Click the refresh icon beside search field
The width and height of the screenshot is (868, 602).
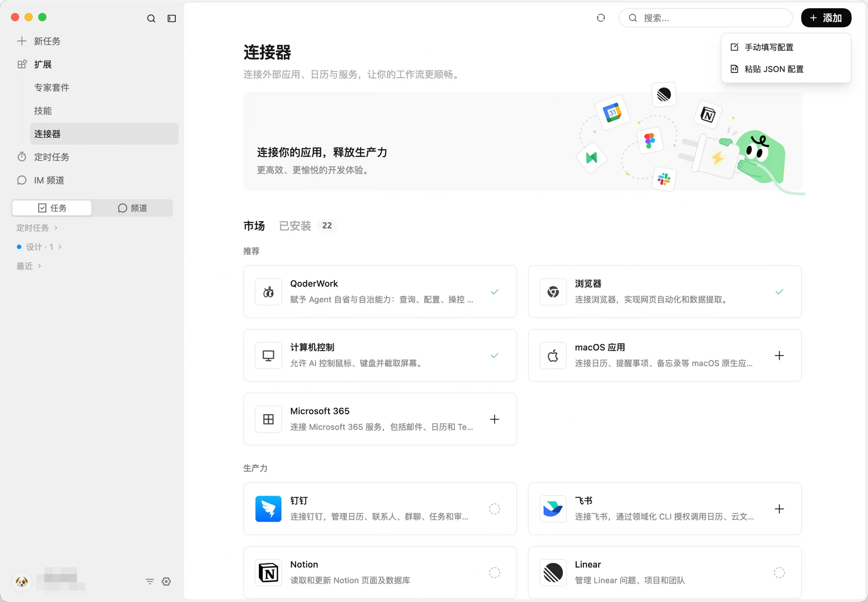coord(601,18)
